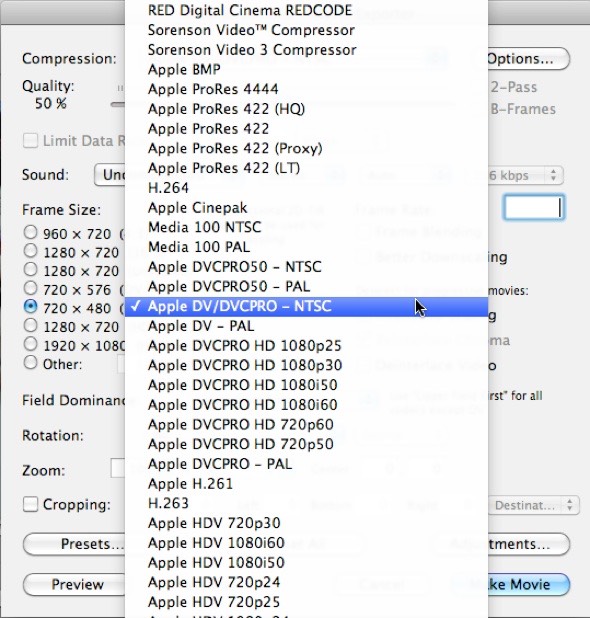Choose Apple DVCPRO HD 1080p30
Image resolution: width=590 pixels, height=618 pixels.
click(306, 365)
